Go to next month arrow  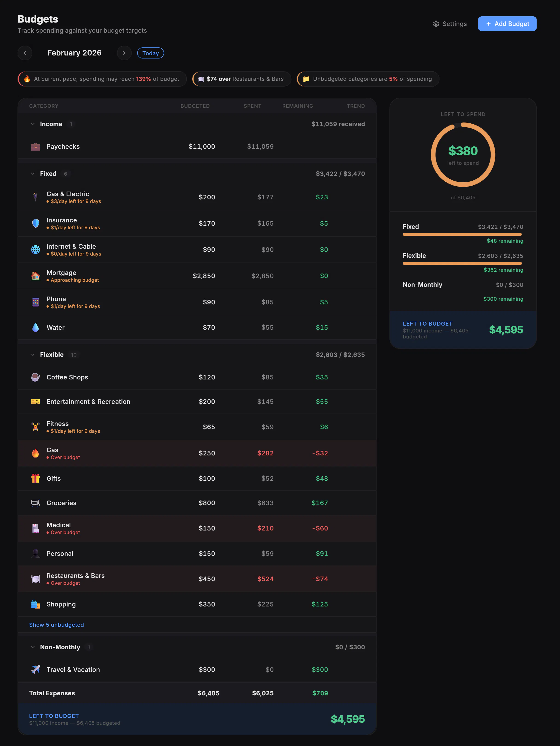tap(125, 53)
